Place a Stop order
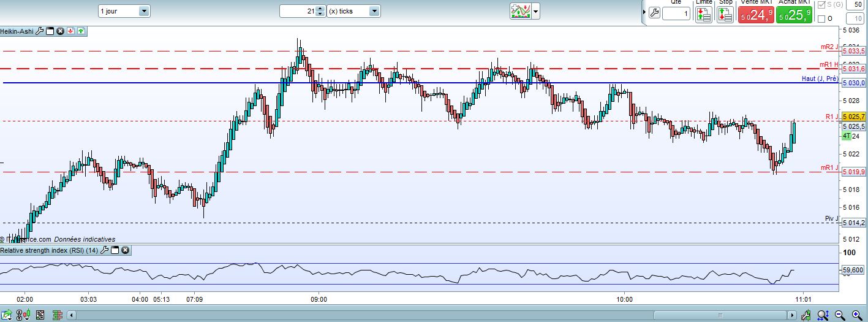 click(x=725, y=15)
